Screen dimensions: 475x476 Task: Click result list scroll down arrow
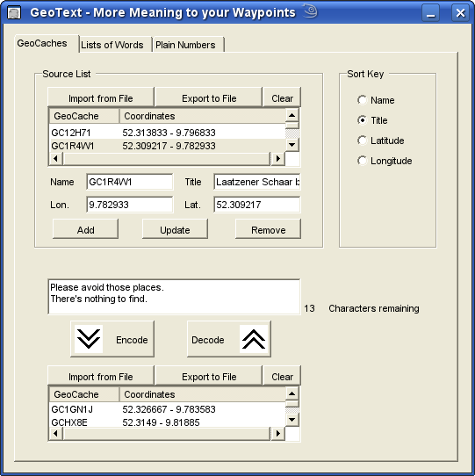pos(292,420)
